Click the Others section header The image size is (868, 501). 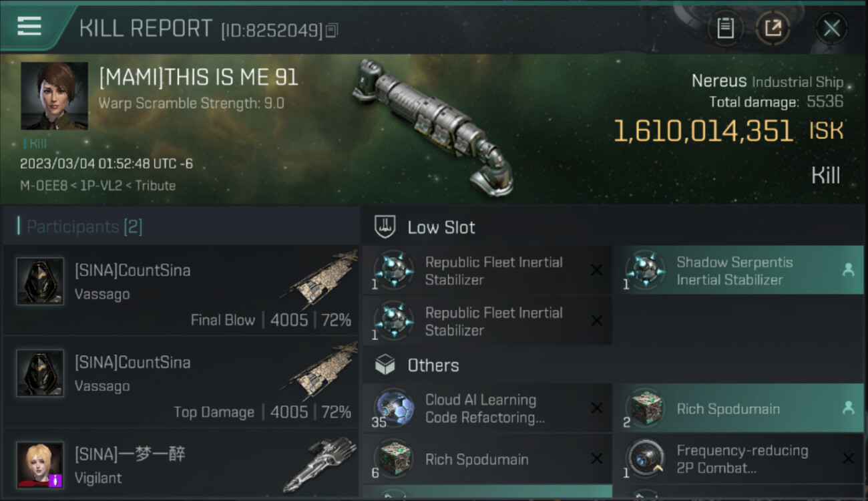point(433,365)
